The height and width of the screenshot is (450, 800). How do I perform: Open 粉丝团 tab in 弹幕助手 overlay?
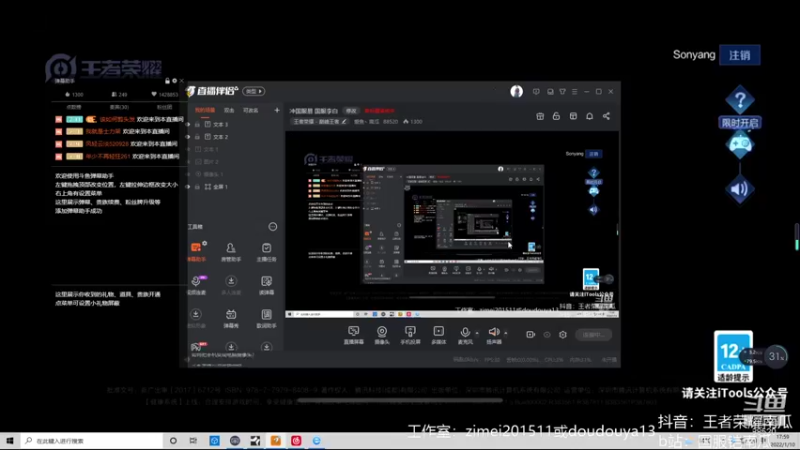pyautogui.click(x=164, y=107)
